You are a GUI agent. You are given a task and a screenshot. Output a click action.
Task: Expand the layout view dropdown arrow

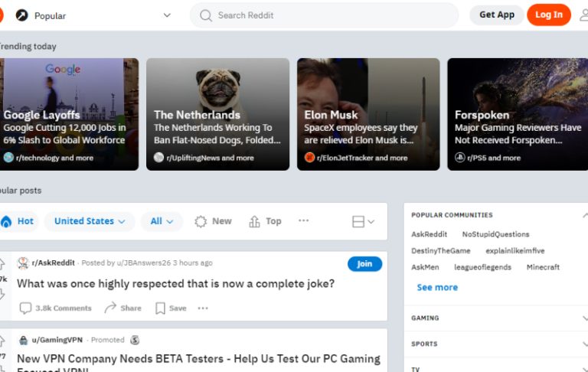pos(371,222)
